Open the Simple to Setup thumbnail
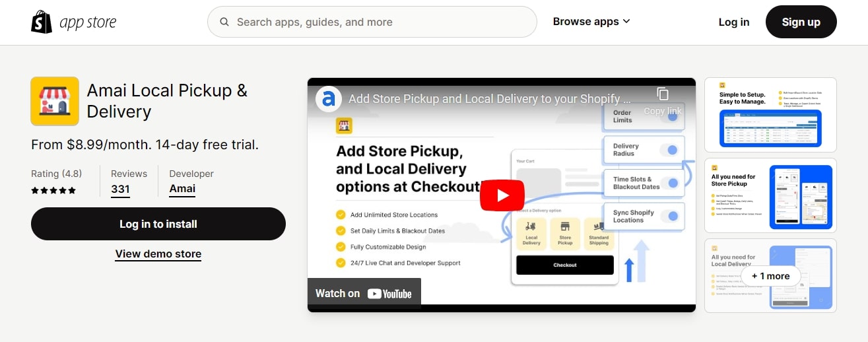Viewport: 868px width, 342px height. [x=770, y=115]
